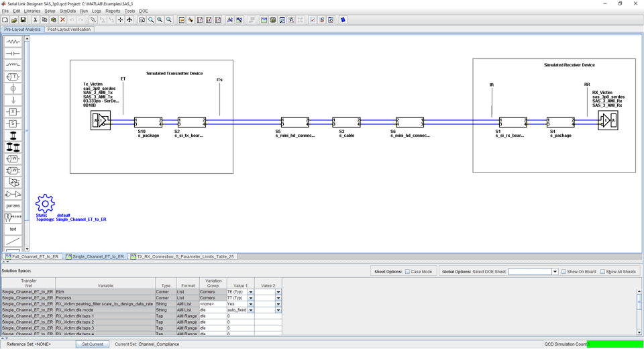Viewport: 644px width, 349px height.
Task: Select the X block element
Action: [x=13, y=112]
